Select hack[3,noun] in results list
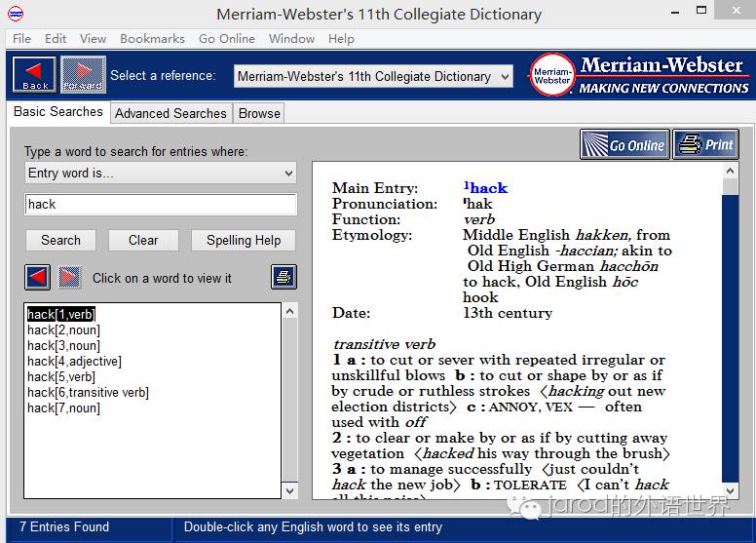This screenshot has height=543, width=756. tap(63, 346)
